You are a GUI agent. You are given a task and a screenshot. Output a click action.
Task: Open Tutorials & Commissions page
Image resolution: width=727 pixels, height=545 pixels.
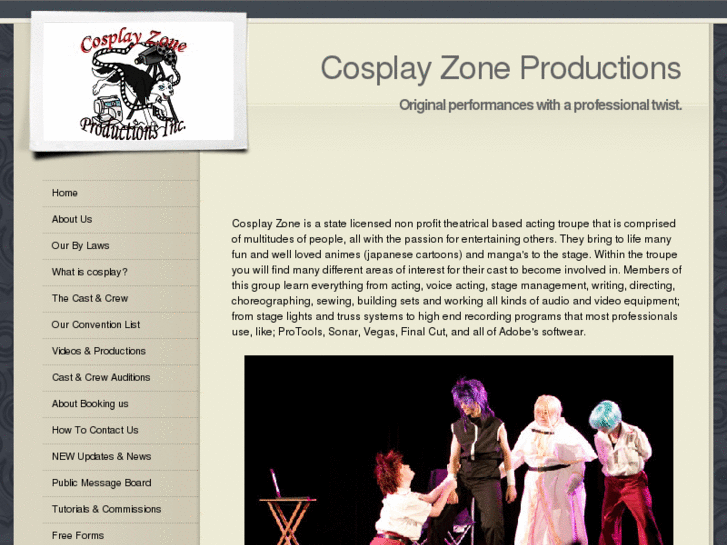coord(106,509)
